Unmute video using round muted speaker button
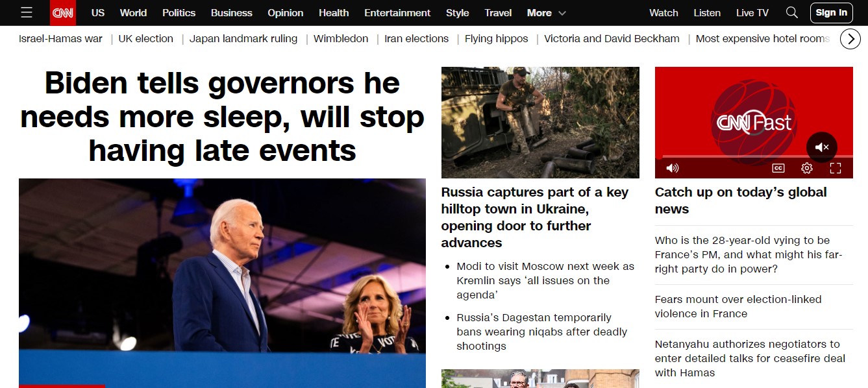The height and width of the screenshot is (388, 868). [x=822, y=147]
